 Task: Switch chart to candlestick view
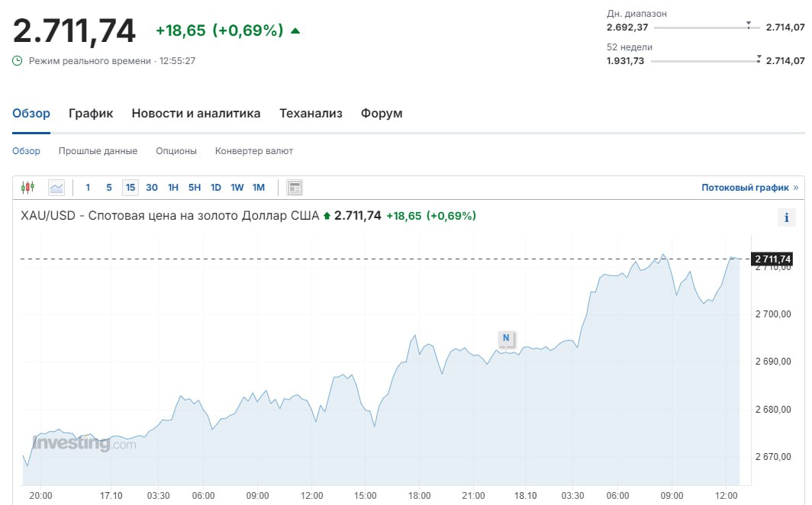point(28,188)
